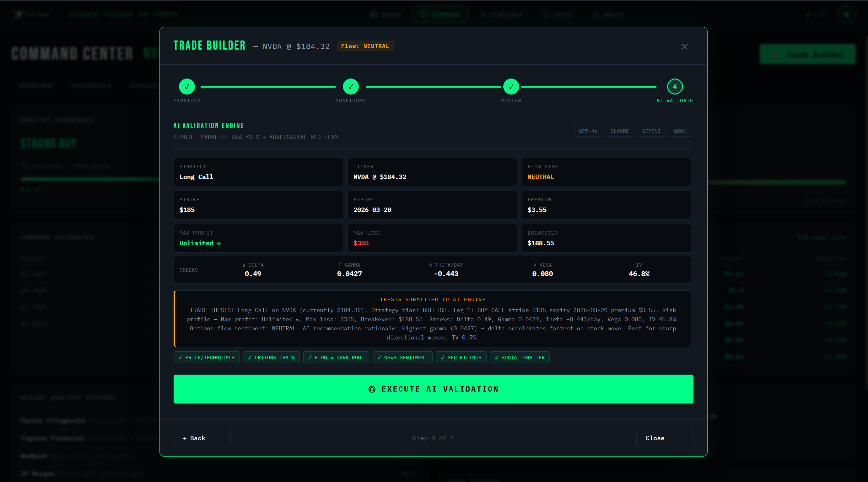868x482 pixels.
Task: Click the Back button in modal footer
Action: (202, 438)
